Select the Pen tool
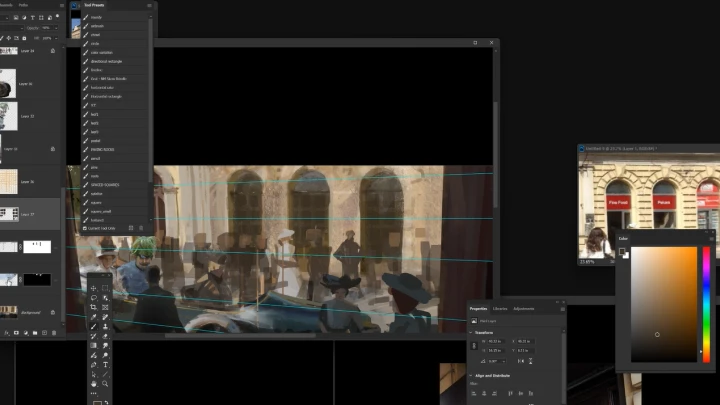 coord(94,365)
